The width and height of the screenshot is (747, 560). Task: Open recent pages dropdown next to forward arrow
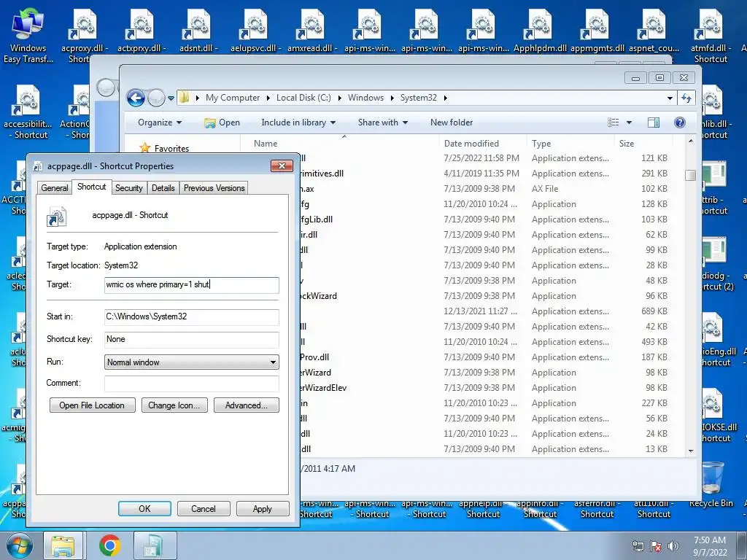coord(171,98)
